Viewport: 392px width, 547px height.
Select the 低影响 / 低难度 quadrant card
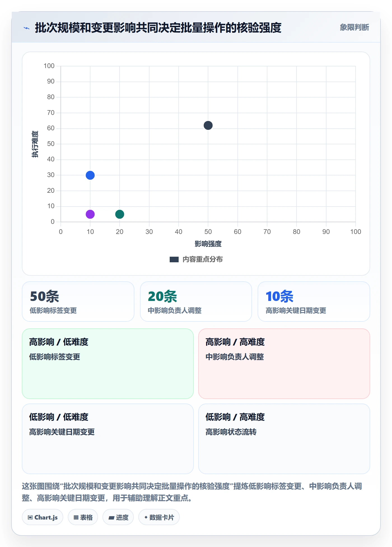tap(108, 439)
